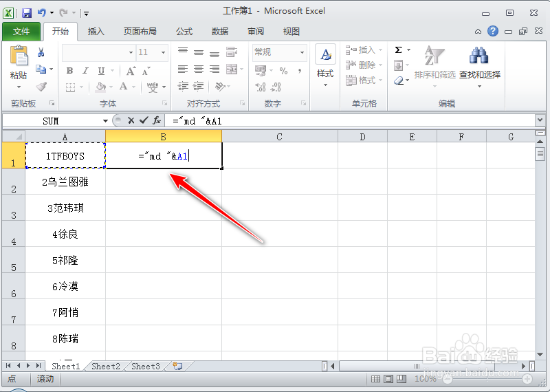Center text horizontally
The height and width of the screenshot is (392, 550).
tap(199, 69)
